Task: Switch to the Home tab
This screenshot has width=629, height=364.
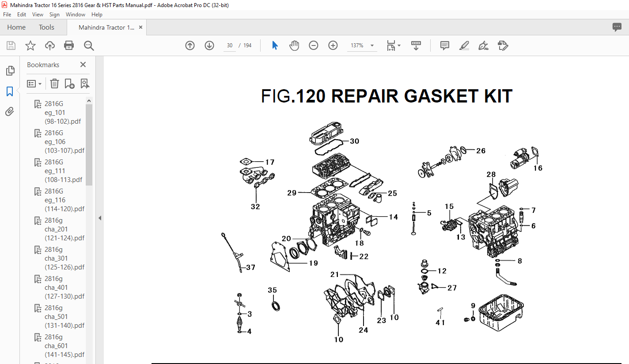Action: pyautogui.click(x=16, y=27)
